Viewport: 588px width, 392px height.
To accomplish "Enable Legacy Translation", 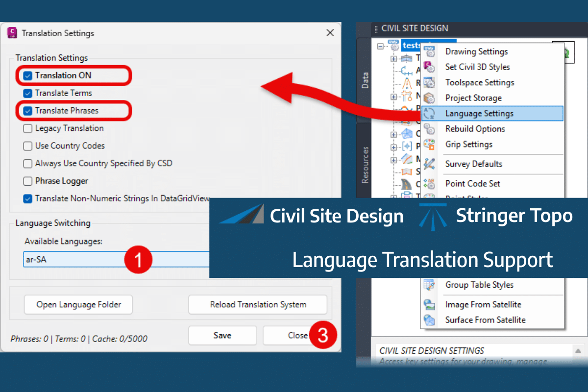I will [28, 128].
